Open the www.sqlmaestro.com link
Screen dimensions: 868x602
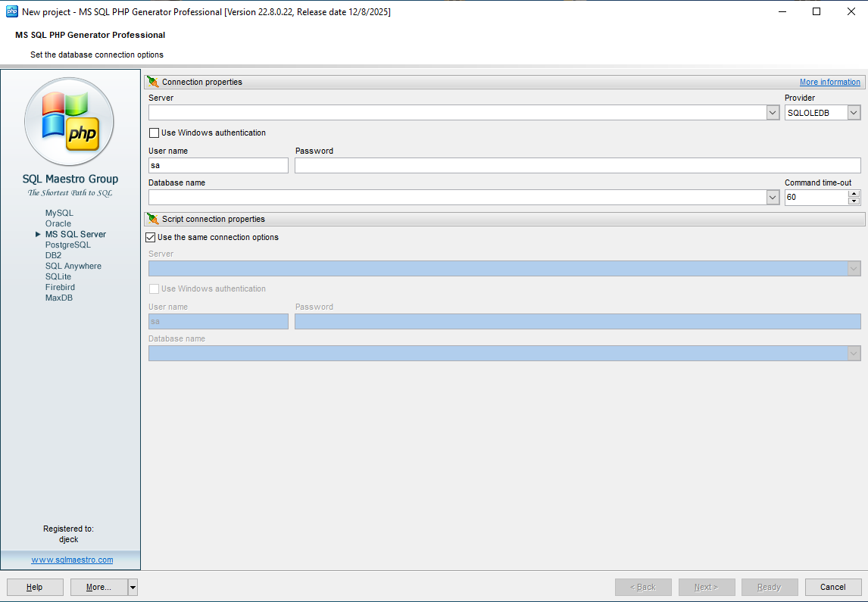72,560
